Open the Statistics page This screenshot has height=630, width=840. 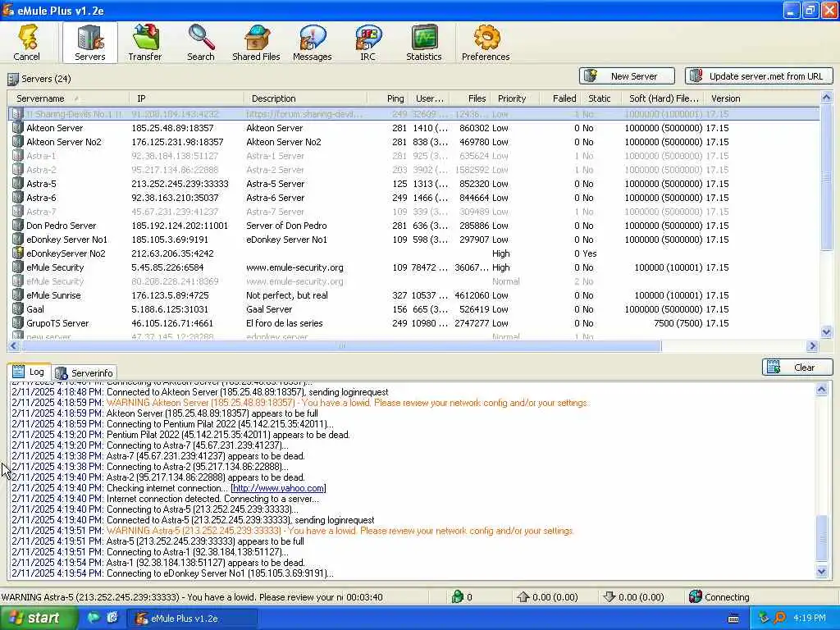pos(424,43)
